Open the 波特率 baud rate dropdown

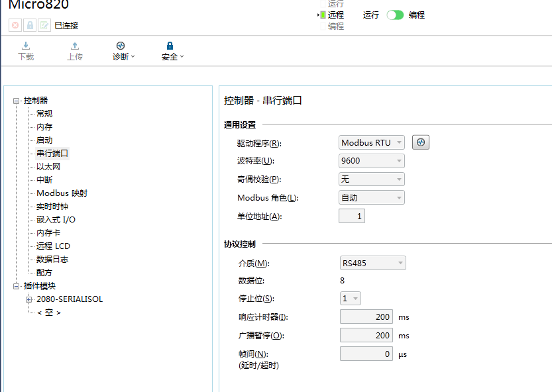coord(371,161)
